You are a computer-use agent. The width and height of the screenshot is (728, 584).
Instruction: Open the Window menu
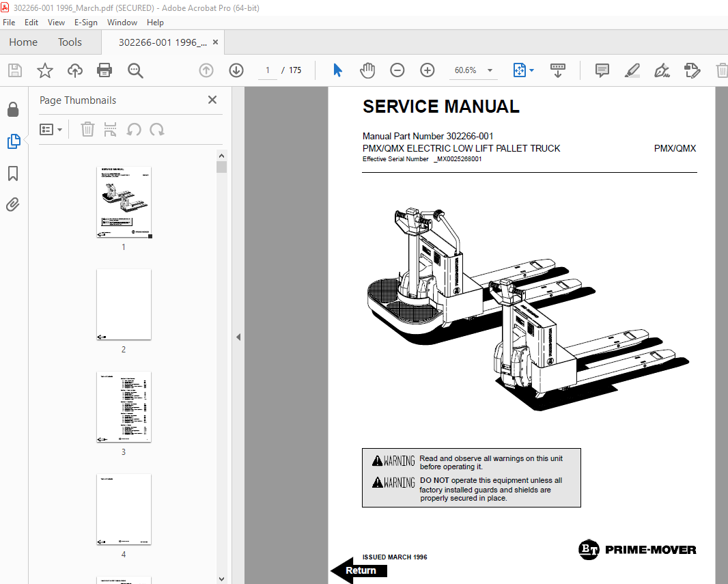pos(122,23)
